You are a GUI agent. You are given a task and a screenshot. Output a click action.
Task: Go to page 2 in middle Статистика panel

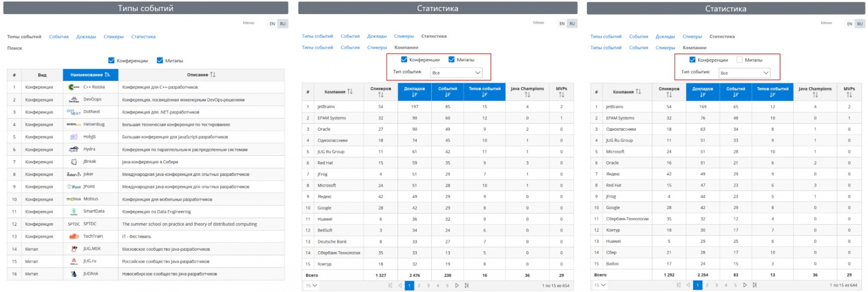click(x=419, y=285)
